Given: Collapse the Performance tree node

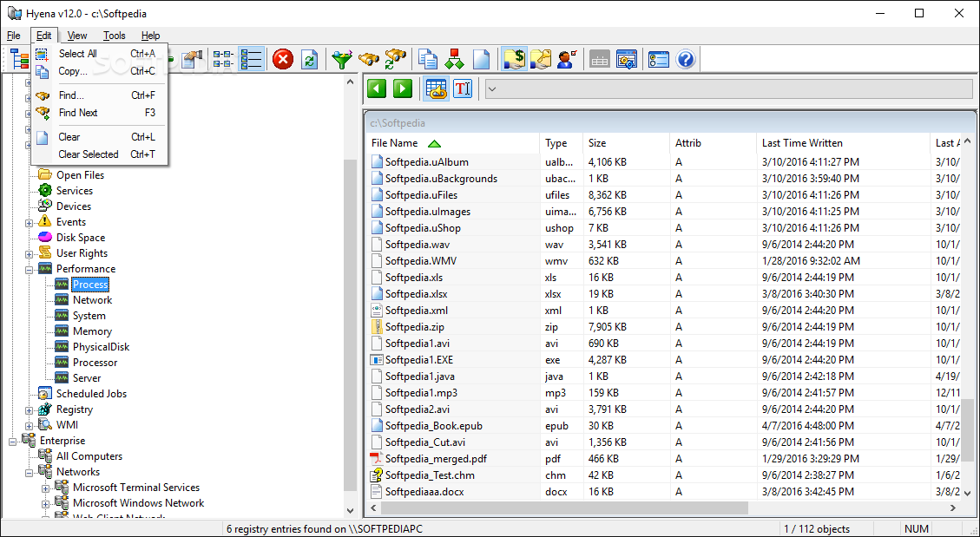Looking at the screenshot, I should point(29,269).
